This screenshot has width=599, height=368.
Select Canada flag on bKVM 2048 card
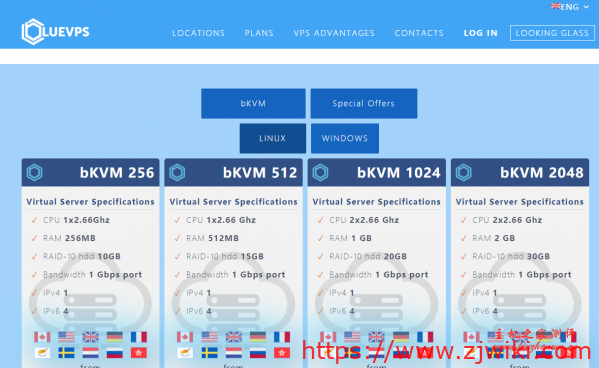(x=471, y=337)
